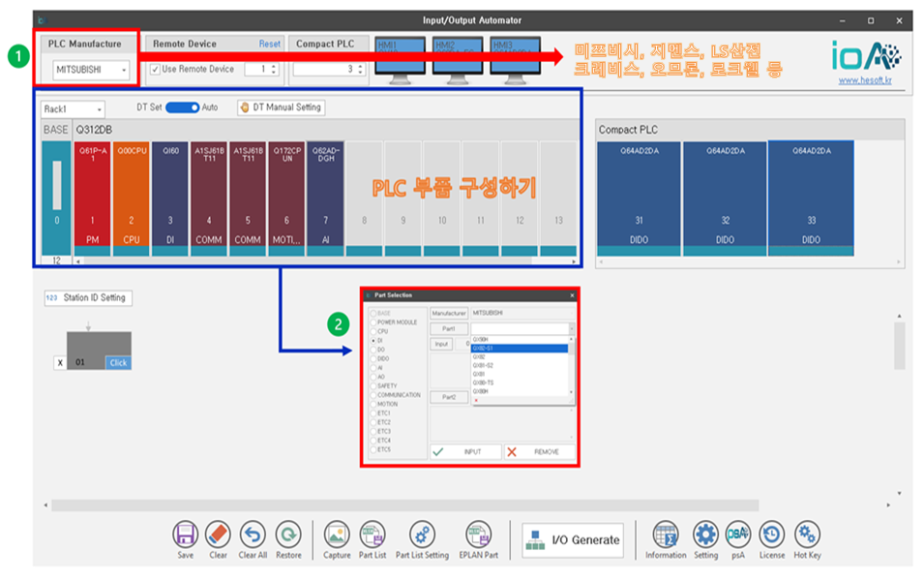Select the MOTION radio button

coord(373,404)
